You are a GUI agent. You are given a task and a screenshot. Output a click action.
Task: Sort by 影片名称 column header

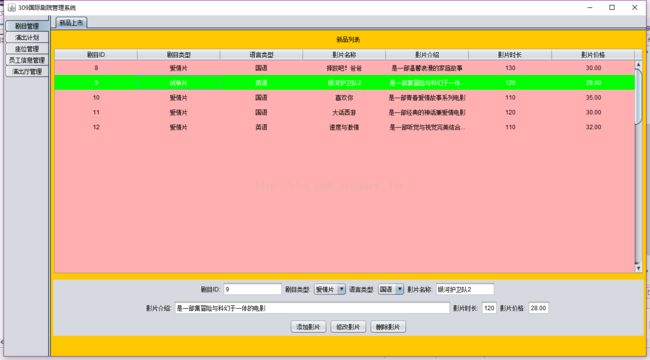[x=344, y=54]
